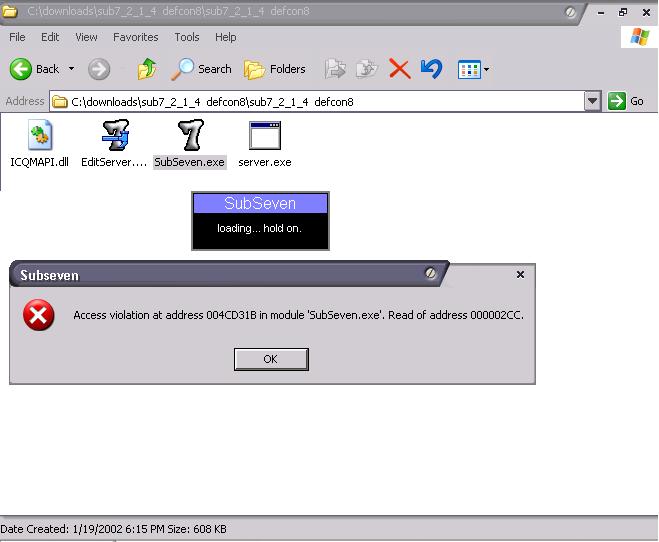The width and height of the screenshot is (659, 542).
Task: Click the Go button beside address bar
Action: [x=627, y=101]
